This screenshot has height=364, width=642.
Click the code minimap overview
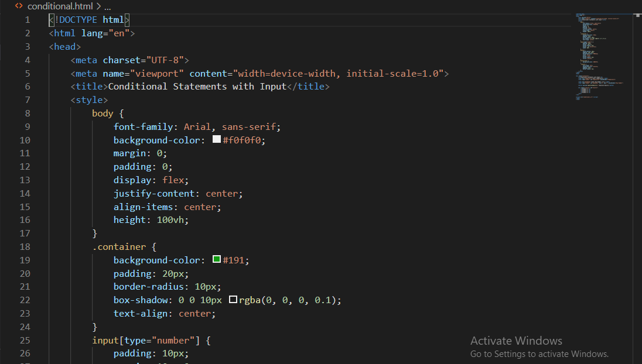pyautogui.click(x=599, y=56)
